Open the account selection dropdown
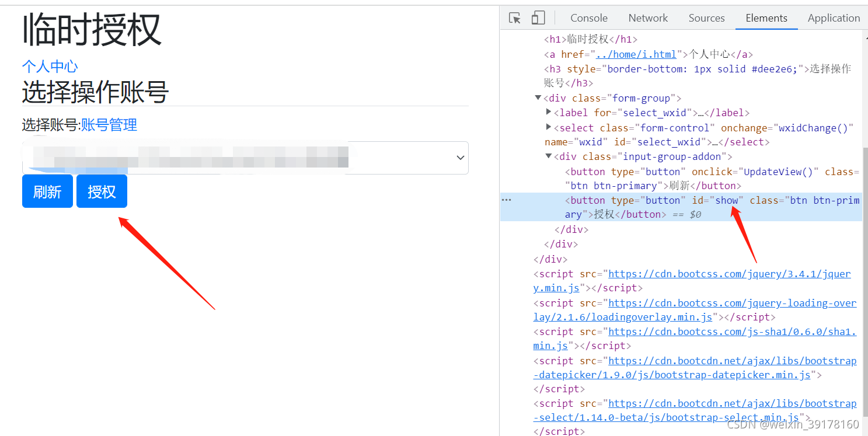This screenshot has height=436, width=868. [245, 158]
